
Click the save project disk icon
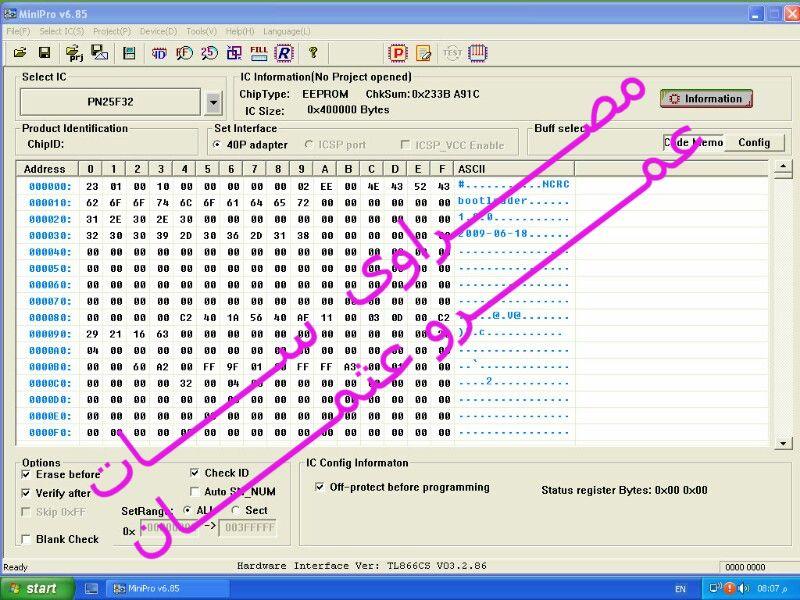click(x=99, y=53)
